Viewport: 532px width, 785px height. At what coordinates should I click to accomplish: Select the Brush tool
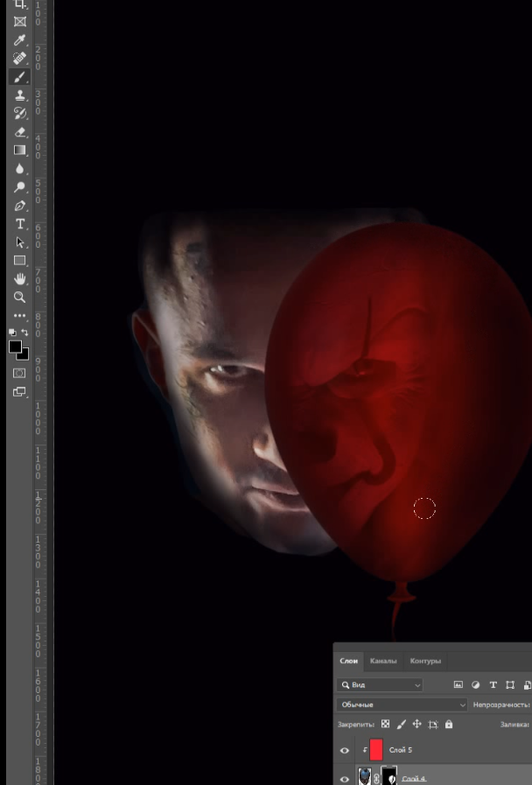(x=19, y=77)
